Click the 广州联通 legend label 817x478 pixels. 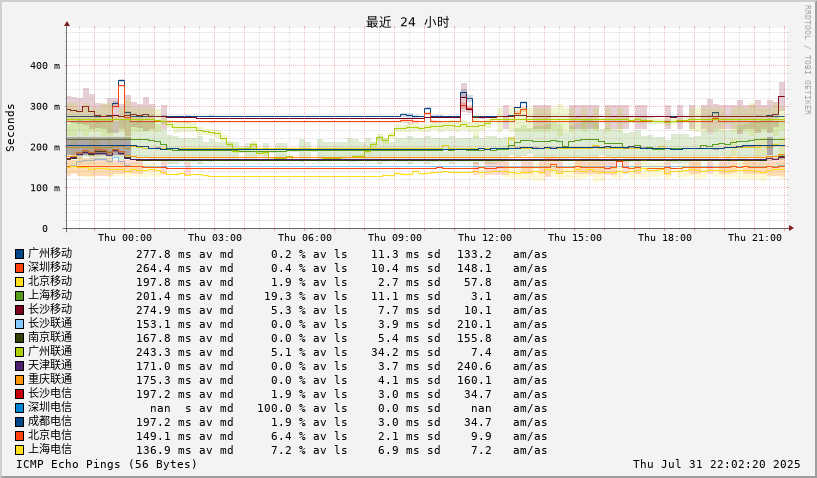point(50,352)
